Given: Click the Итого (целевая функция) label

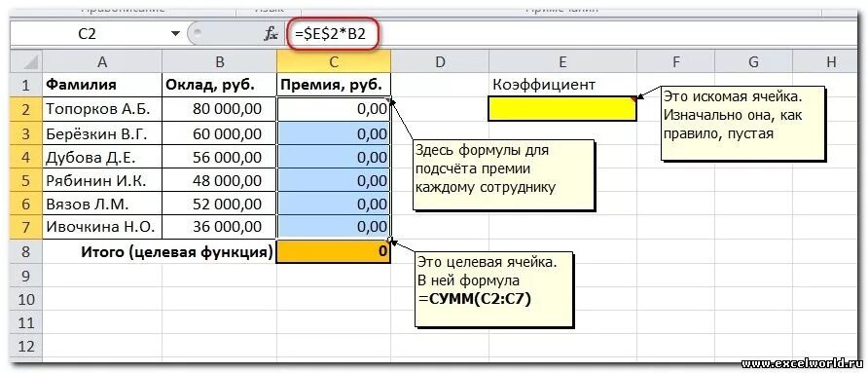Looking at the screenshot, I should pyautogui.click(x=177, y=251).
